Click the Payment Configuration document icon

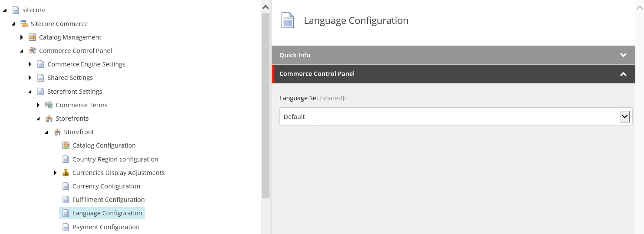pyautogui.click(x=66, y=227)
